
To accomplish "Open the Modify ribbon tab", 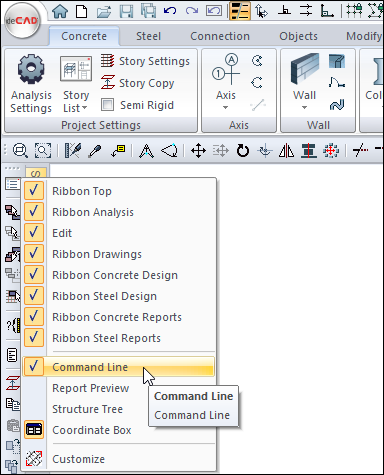I will 364,36.
